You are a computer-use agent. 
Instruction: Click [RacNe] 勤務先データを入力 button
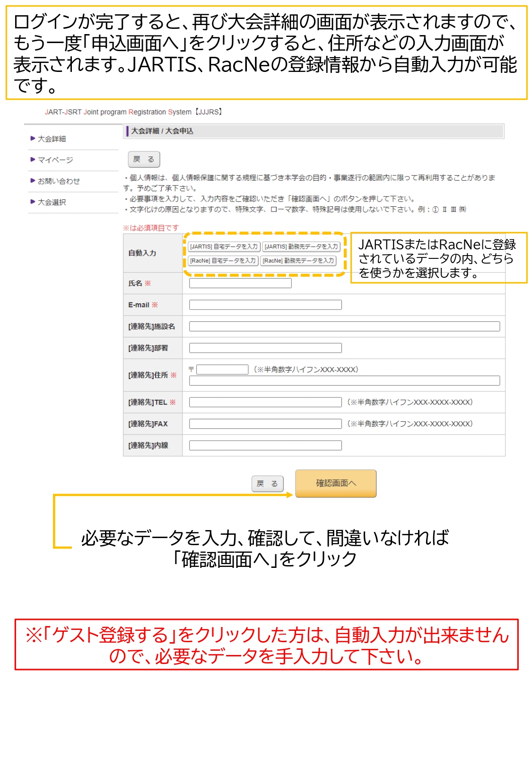pos(298,261)
